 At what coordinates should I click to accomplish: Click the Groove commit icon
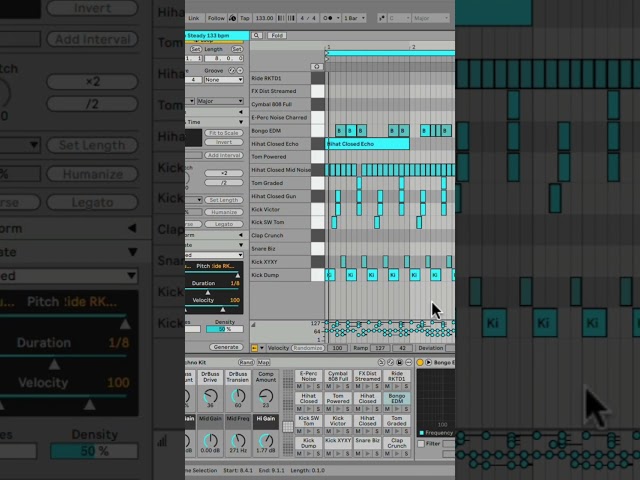click(x=240, y=71)
